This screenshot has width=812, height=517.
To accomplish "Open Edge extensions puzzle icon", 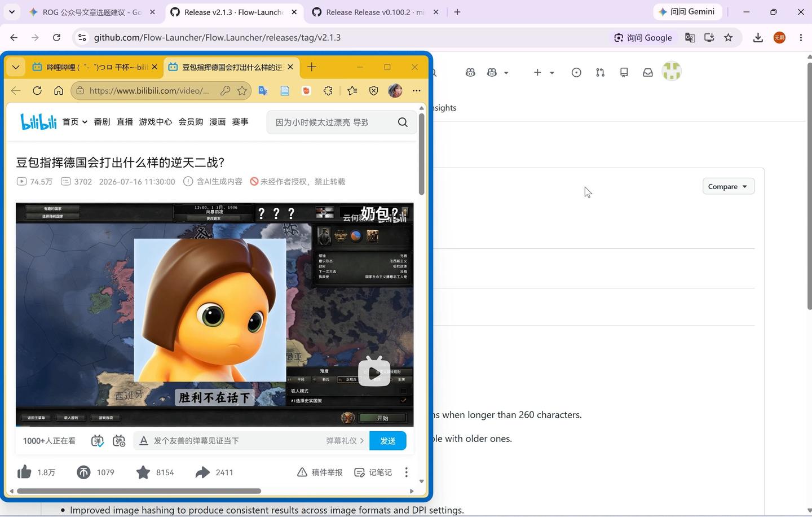I will [328, 90].
